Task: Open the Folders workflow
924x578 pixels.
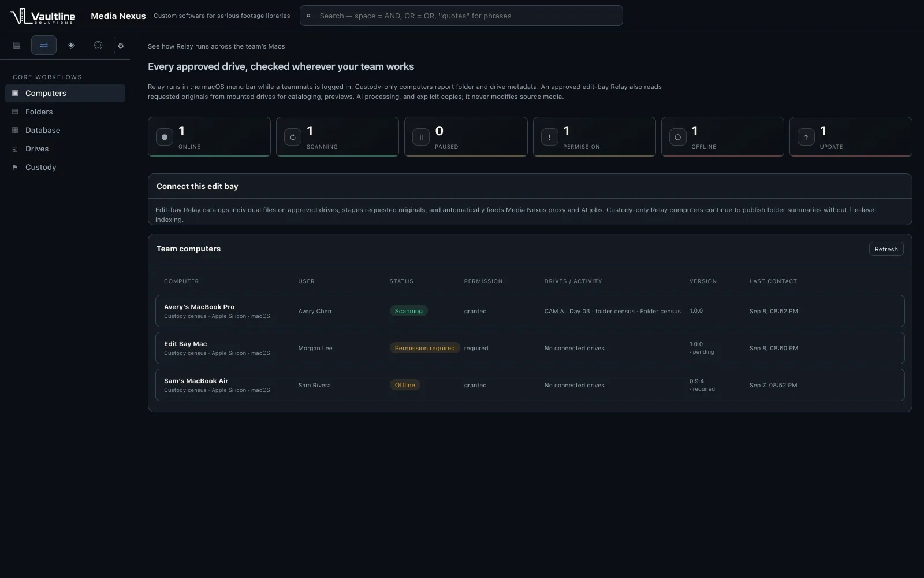Action: click(65, 112)
